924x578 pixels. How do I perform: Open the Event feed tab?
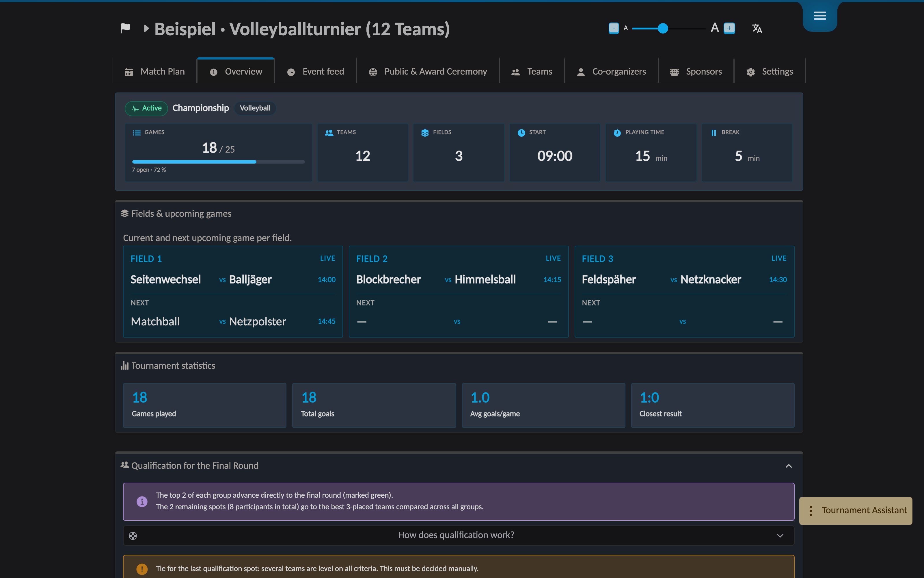(315, 71)
